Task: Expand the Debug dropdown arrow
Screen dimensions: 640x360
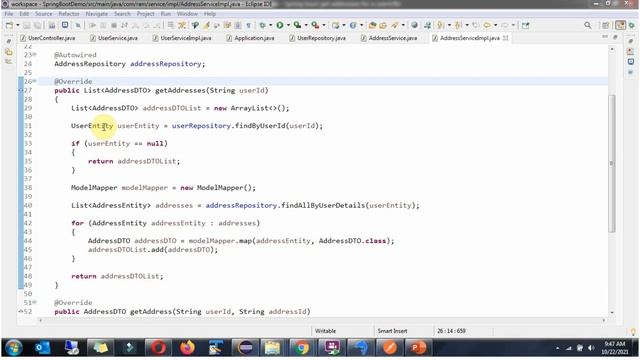Action: tap(270, 25)
